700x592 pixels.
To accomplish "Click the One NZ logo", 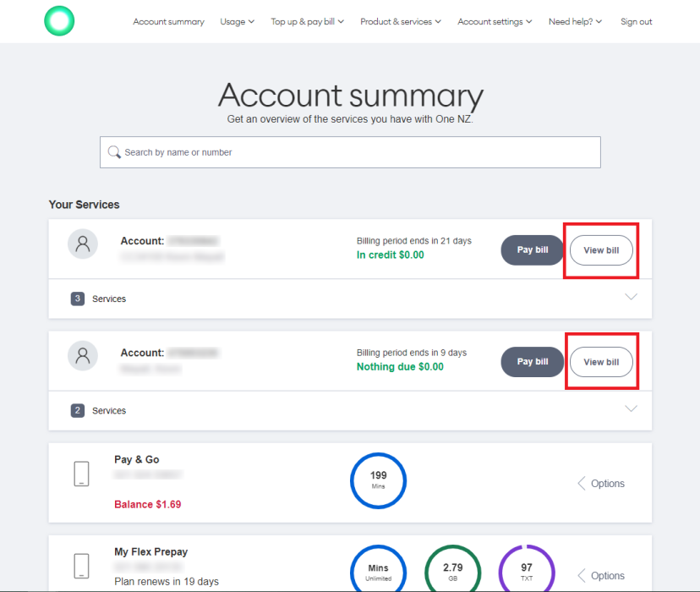I will [58, 20].
